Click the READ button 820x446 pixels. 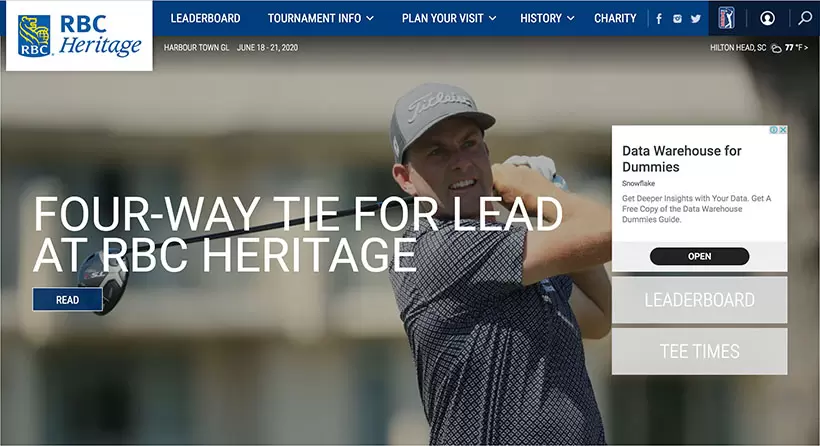click(67, 300)
